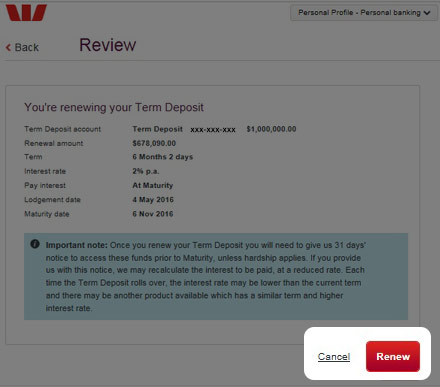
Task: Click the Important note text
Action: click(x=206, y=276)
